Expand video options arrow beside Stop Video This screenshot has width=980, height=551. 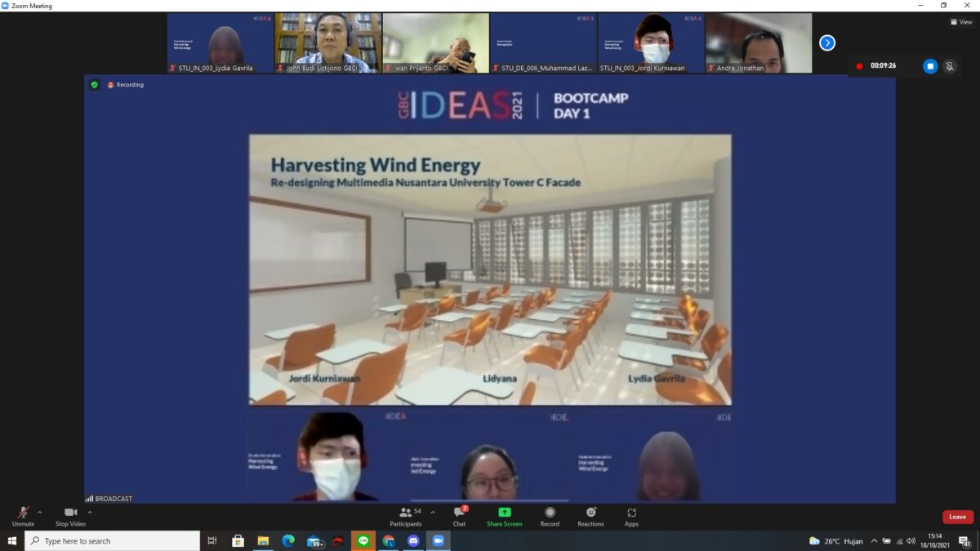point(90,512)
